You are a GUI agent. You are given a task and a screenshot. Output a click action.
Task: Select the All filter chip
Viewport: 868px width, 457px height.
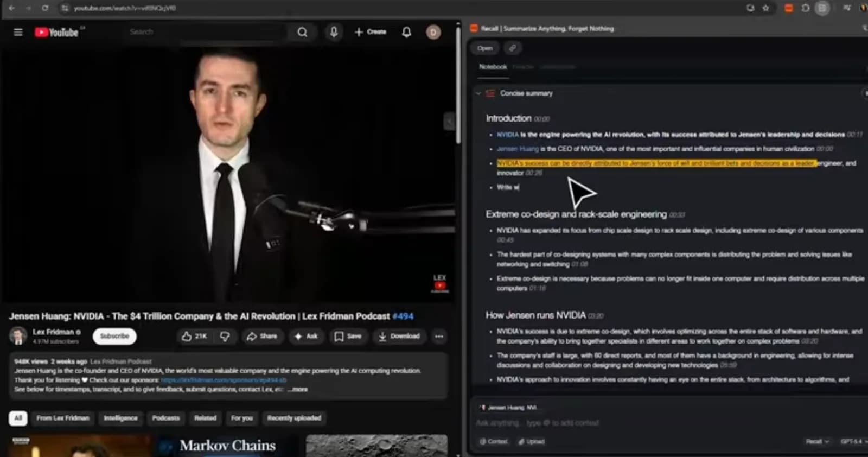[18, 418]
